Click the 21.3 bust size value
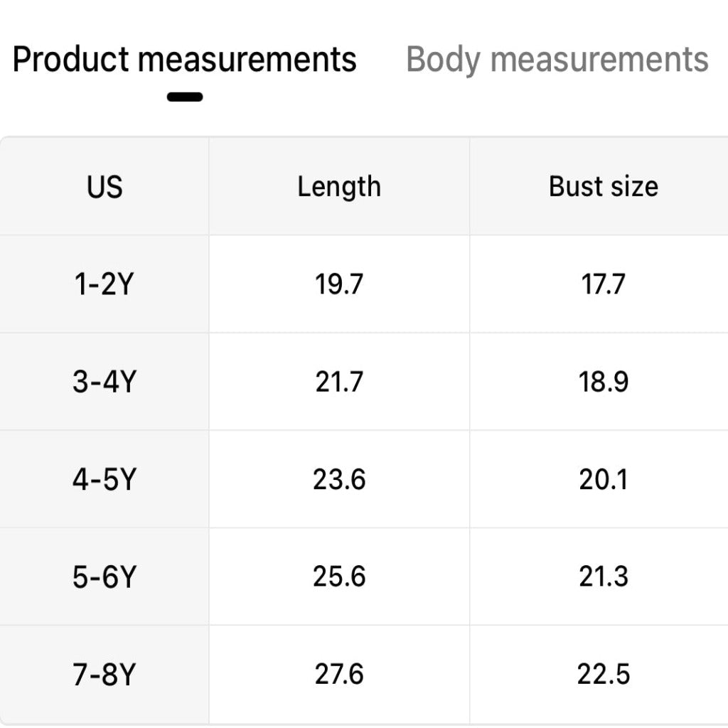 (603, 577)
